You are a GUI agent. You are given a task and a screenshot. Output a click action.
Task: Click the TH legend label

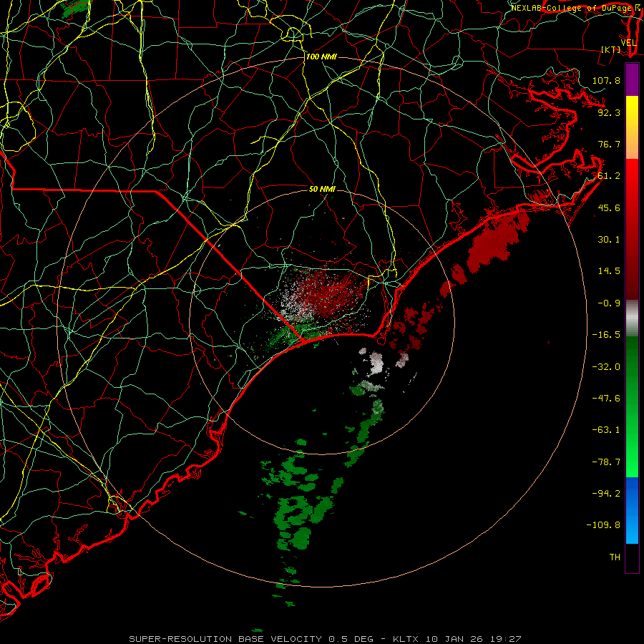[x=615, y=557]
